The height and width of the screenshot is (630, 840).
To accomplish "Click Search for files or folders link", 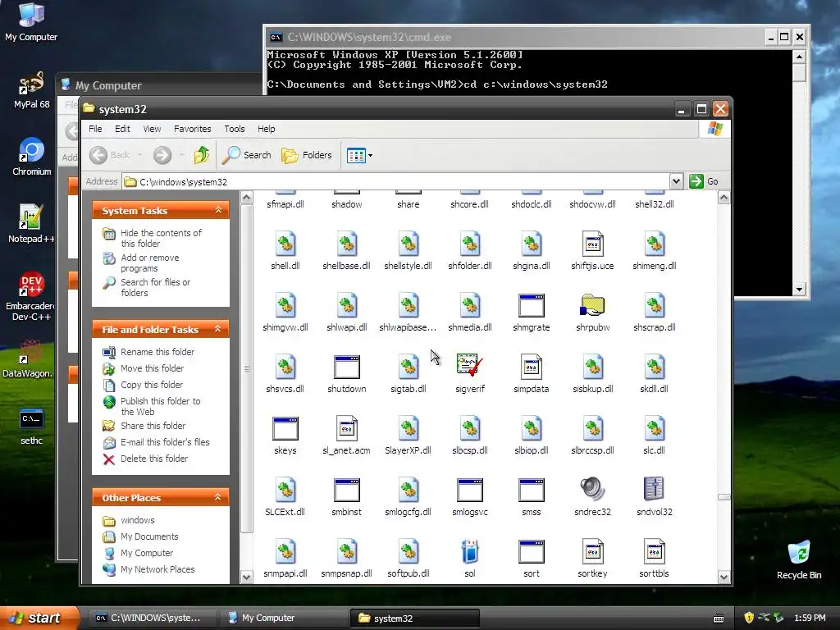I will pyautogui.click(x=155, y=287).
